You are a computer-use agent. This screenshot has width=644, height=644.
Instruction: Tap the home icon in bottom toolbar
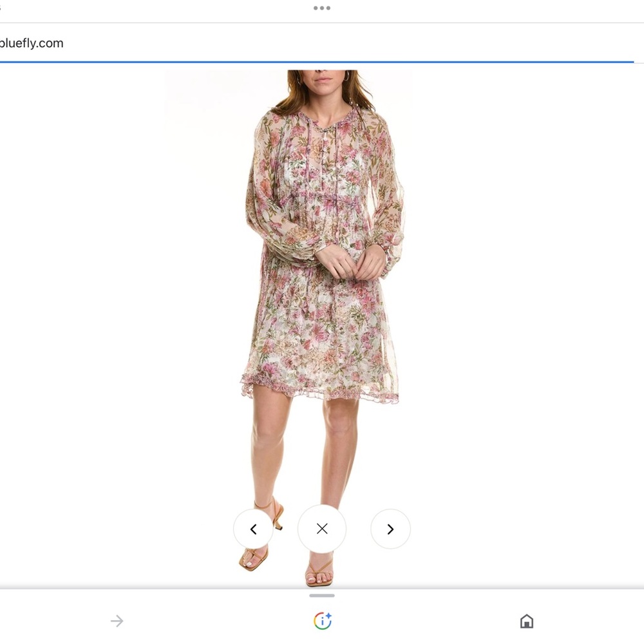(527, 621)
